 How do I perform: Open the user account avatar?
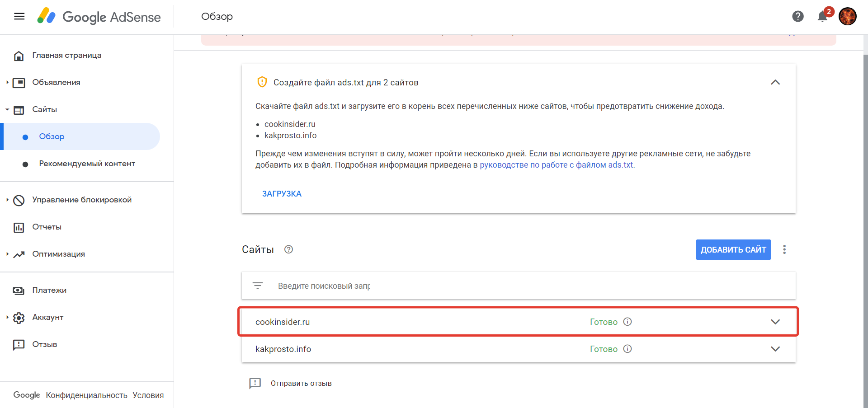click(x=847, y=17)
